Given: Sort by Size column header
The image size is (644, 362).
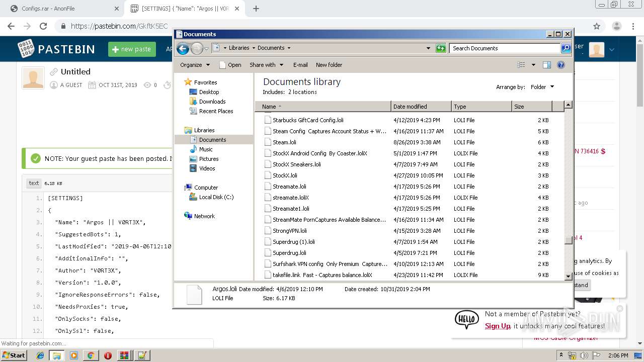Looking at the screenshot, I should [x=532, y=107].
